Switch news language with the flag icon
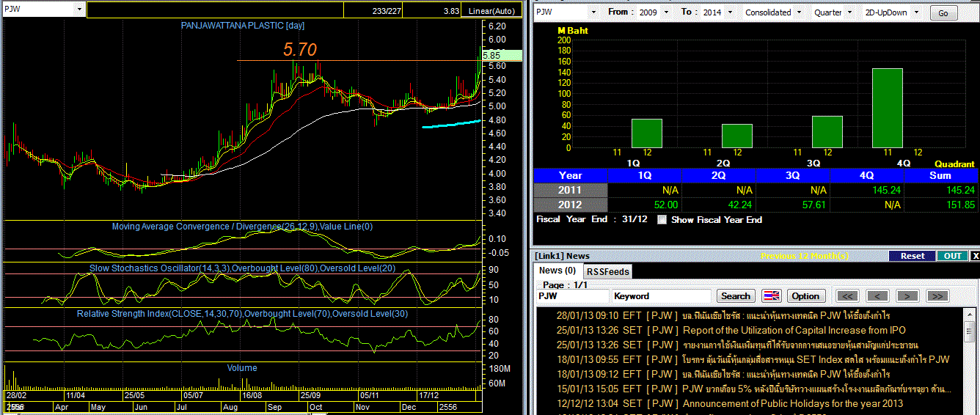Viewport: 980px width, 415px height. click(772, 296)
